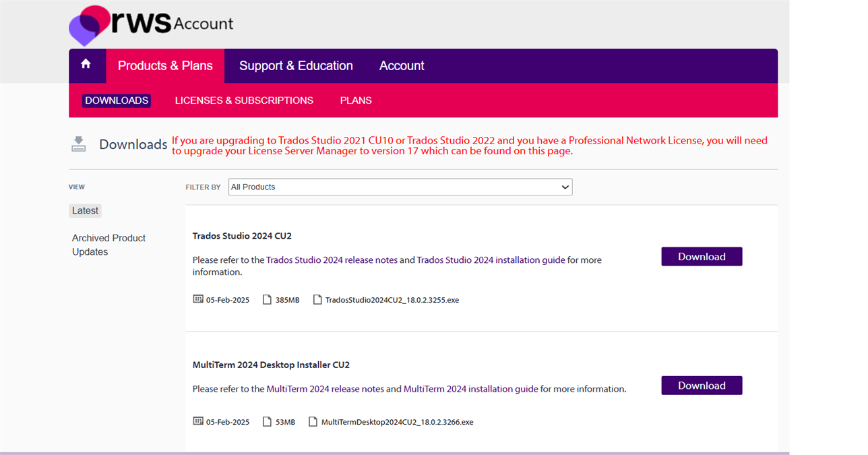Open Trados Studio 2024 release notes link
The image size is (868, 455).
332,260
